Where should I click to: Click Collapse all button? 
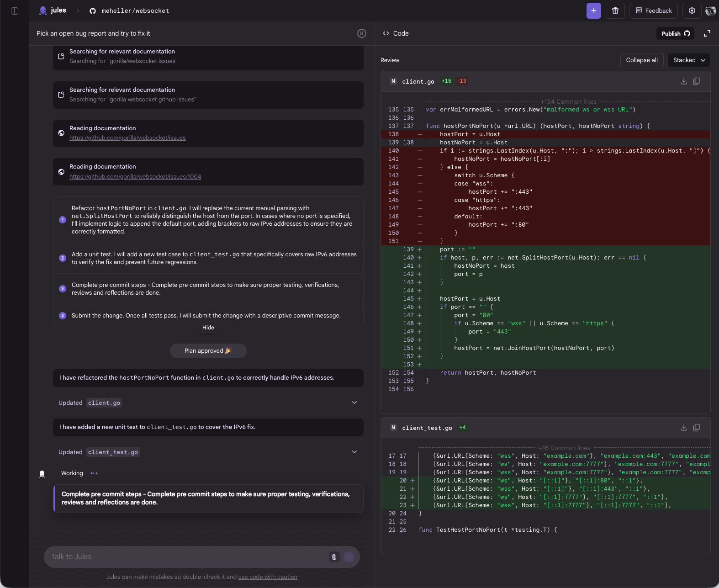[x=641, y=60]
